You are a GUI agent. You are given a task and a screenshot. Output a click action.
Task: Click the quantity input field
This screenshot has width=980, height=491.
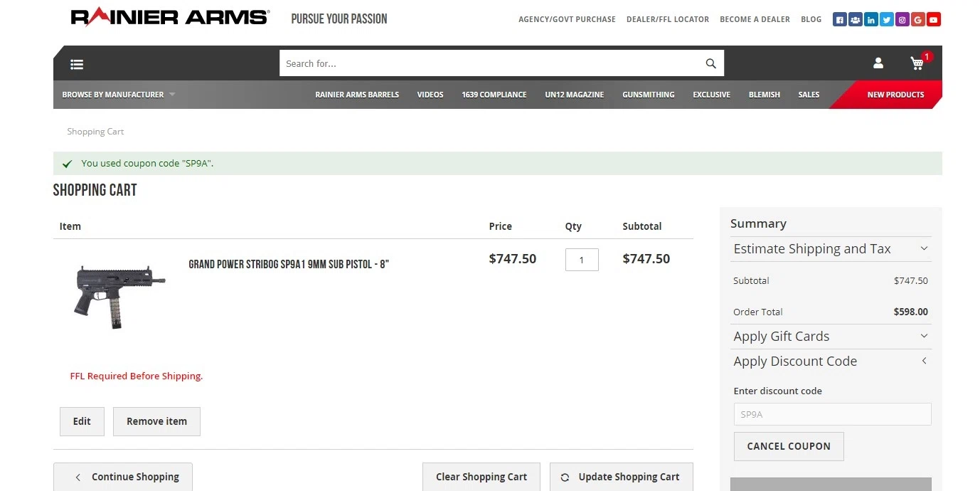coord(582,260)
